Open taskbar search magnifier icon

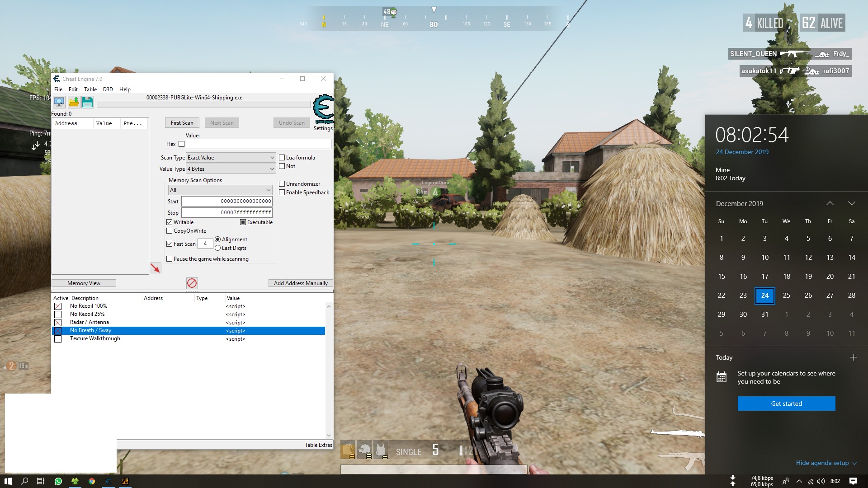[24, 481]
